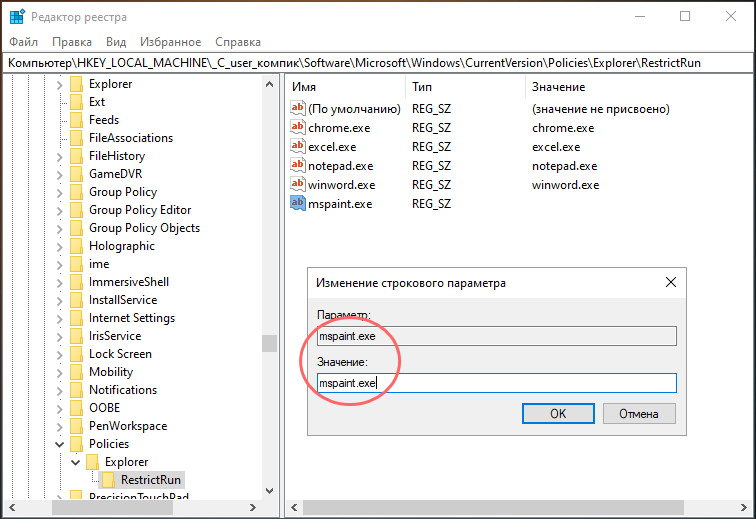Open the Файл menu
The image size is (756, 519).
[x=23, y=42]
